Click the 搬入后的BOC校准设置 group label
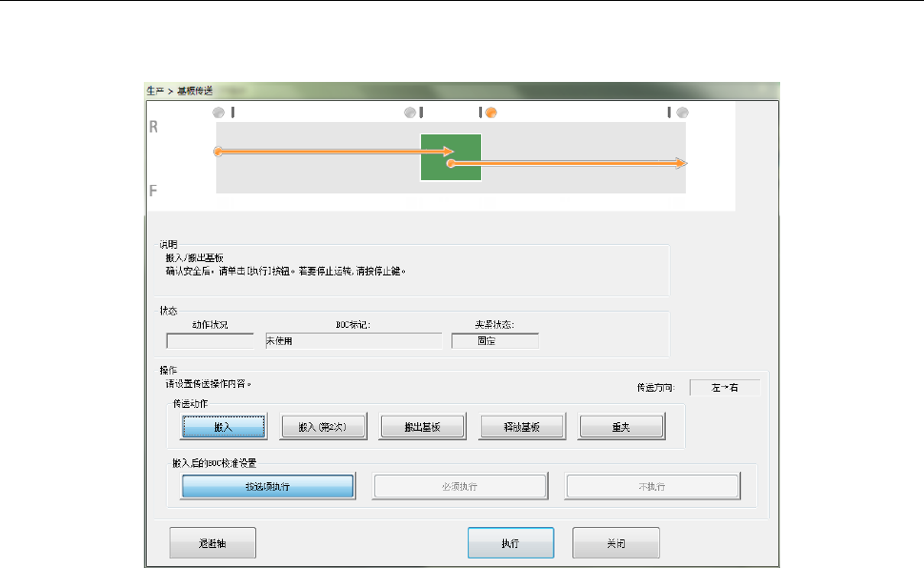This screenshot has width=924, height=568. tap(214, 463)
